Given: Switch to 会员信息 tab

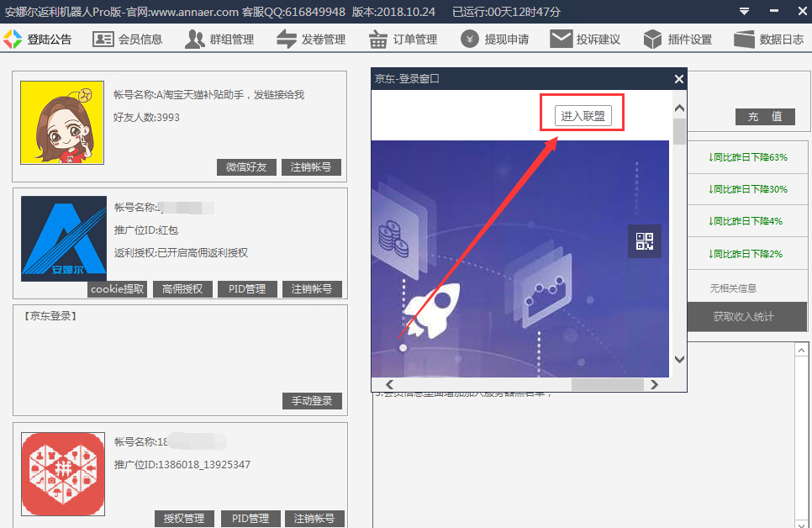Looking at the screenshot, I should 128,40.
